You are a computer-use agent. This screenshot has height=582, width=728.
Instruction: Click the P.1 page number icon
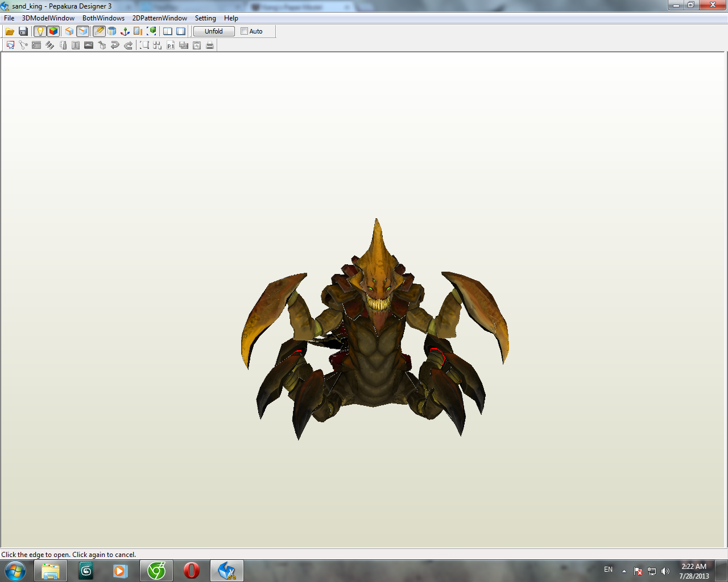tap(171, 45)
